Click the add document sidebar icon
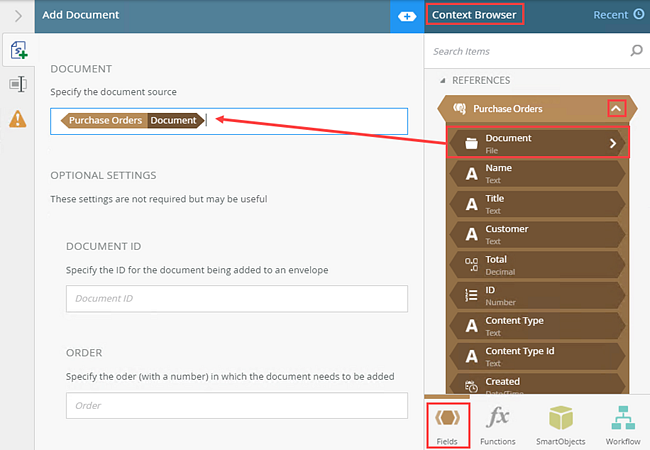Screen dimensions: 650x450 [x=17, y=50]
